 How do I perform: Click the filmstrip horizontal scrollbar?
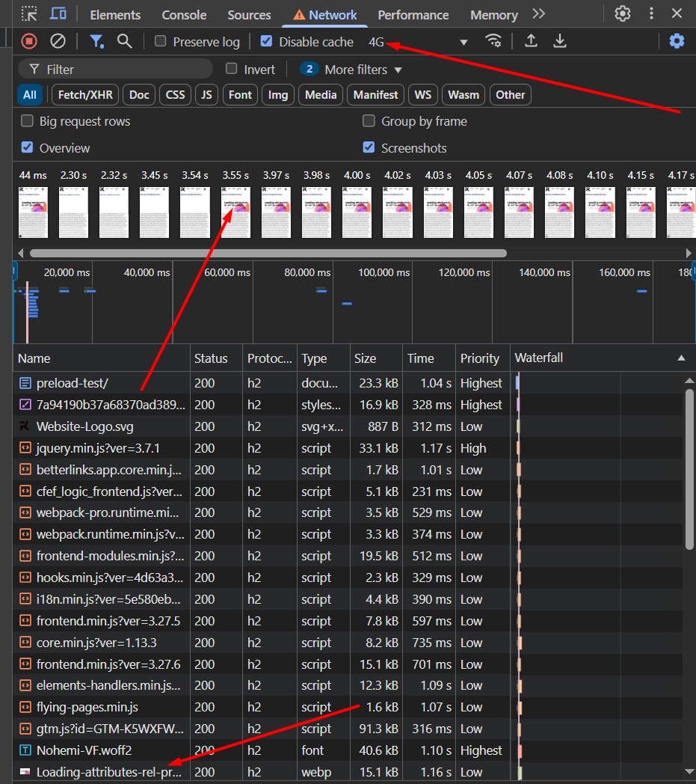(268, 253)
